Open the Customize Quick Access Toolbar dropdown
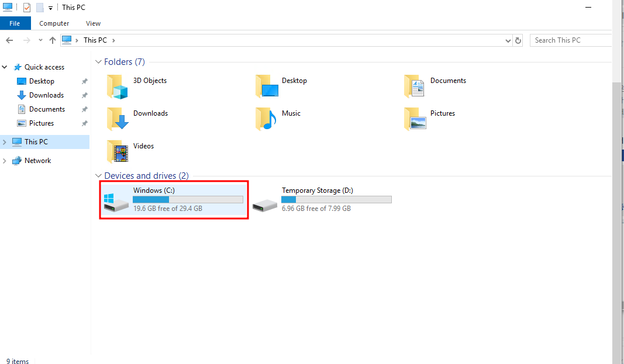624x364 pixels. pyautogui.click(x=50, y=8)
